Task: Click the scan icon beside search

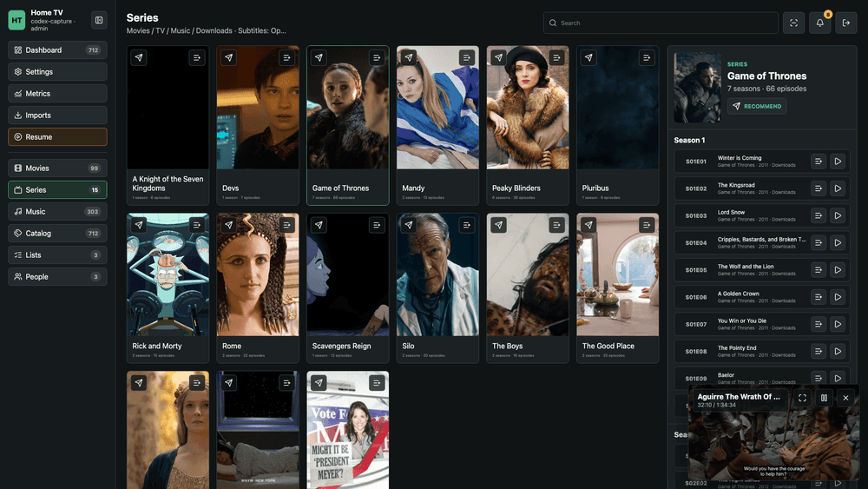Action: point(793,23)
